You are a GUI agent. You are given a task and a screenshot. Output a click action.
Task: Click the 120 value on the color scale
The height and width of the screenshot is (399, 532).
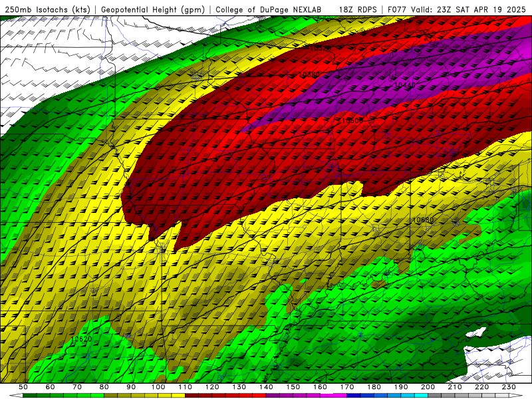[x=212, y=387]
